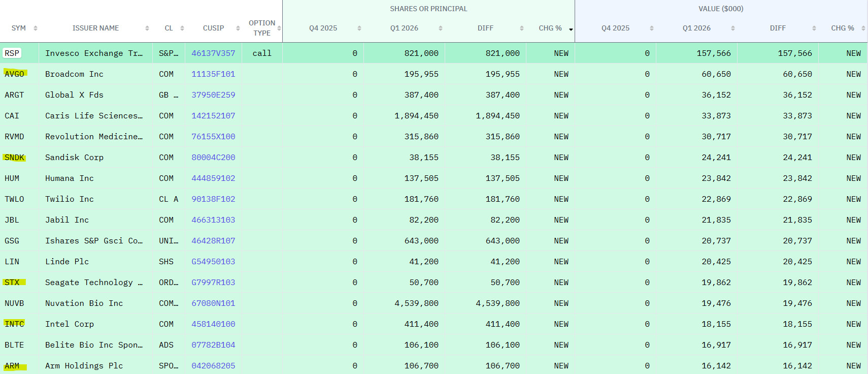Select the Global X Fds issuer
Screen dimensions: 868x374
(x=74, y=95)
